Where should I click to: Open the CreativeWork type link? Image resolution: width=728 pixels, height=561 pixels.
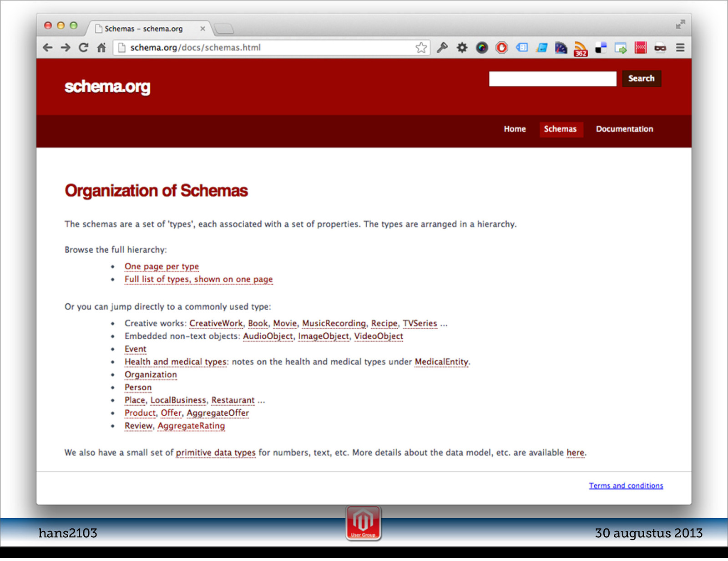click(216, 323)
